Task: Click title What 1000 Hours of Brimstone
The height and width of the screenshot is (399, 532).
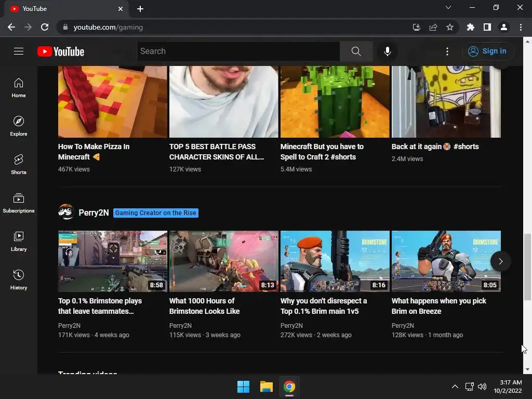Action: (204, 306)
